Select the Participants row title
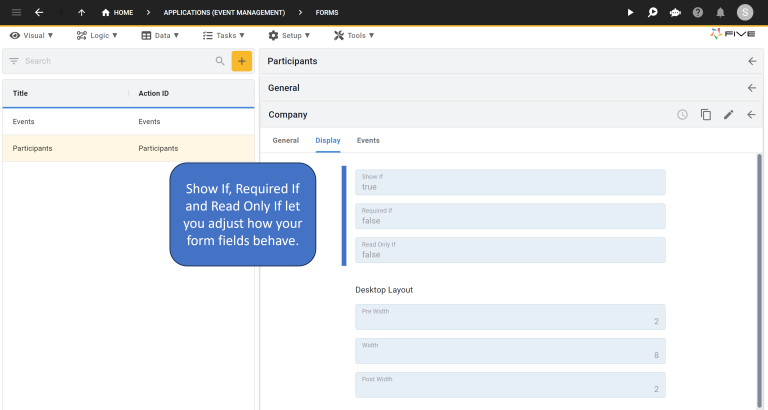Image resolution: width=768 pixels, height=410 pixels. pyautogui.click(x=32, y=148)
